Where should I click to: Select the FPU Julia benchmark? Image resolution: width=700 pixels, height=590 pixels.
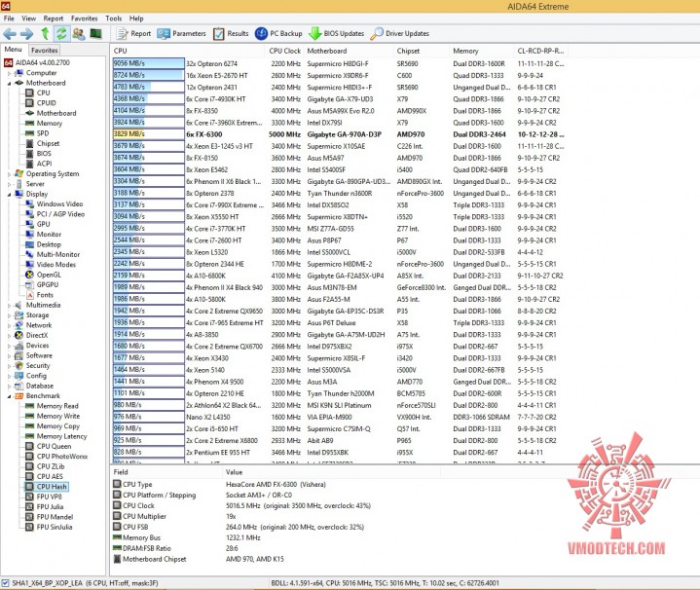(50, 507)
